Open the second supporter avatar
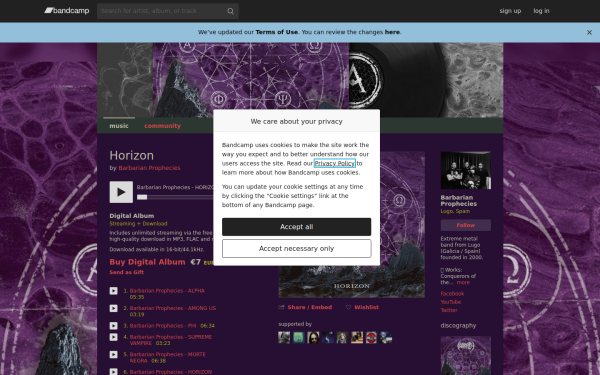The height and width of the screenshot is (375, 600). click(299, 338)
